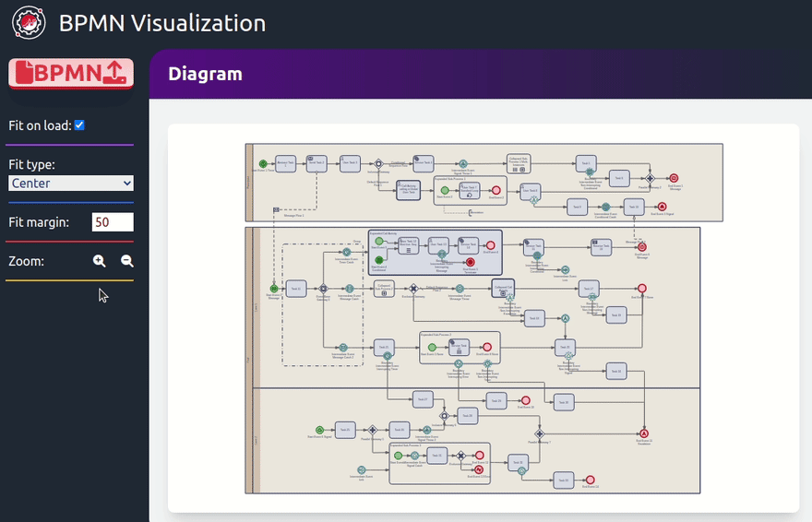
Task: Select the Service Task 4 box
Action: [x=424, y=163]
